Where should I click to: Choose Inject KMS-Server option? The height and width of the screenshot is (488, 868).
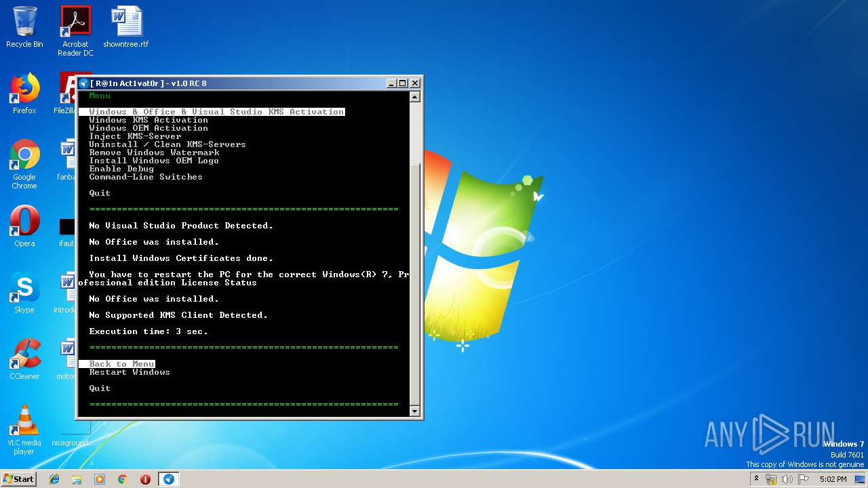[135, 136]
